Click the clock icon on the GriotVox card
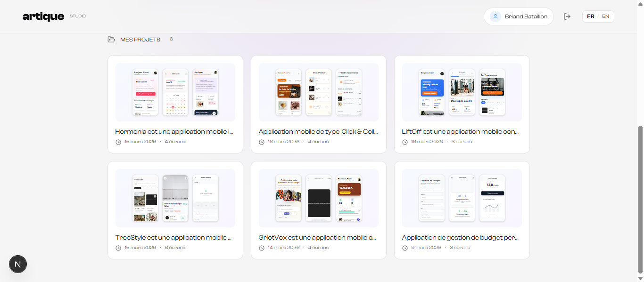Image resolution: width=644 pixels, height=282 pixels. tap(262, 247)
